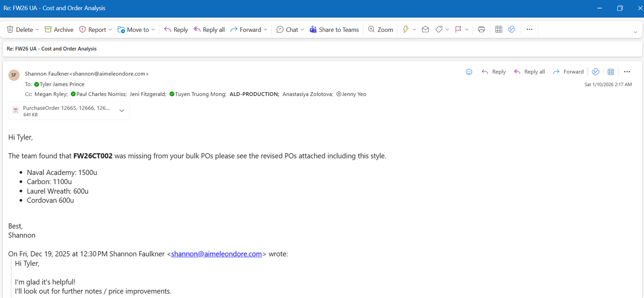Open the PurchaseOrder PDF attachment
The image size is (644, 298).
tap(64, 111)
